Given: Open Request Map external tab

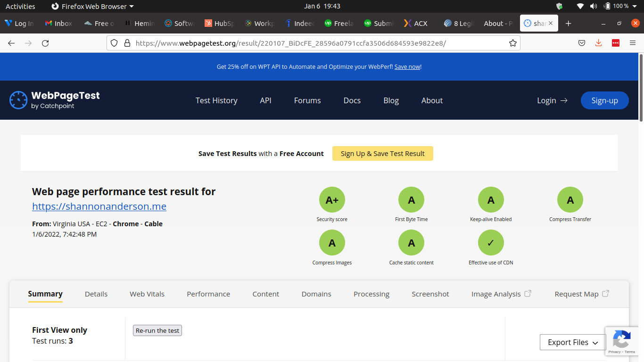Looking at the screenshot, I should (x=582, y=294).
